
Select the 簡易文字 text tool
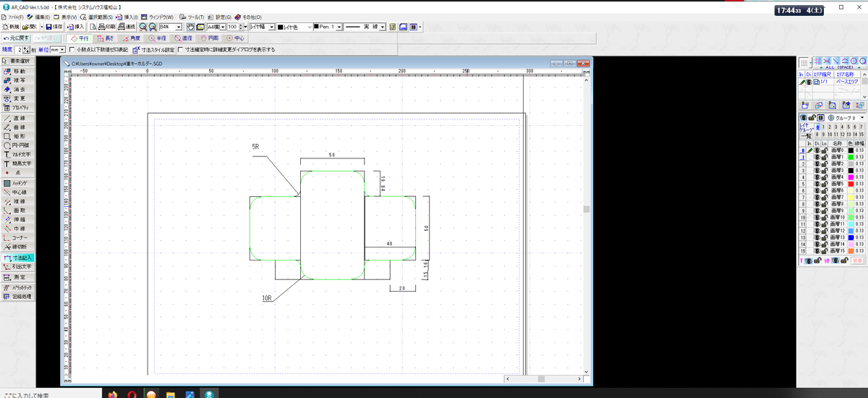[17, 164]
